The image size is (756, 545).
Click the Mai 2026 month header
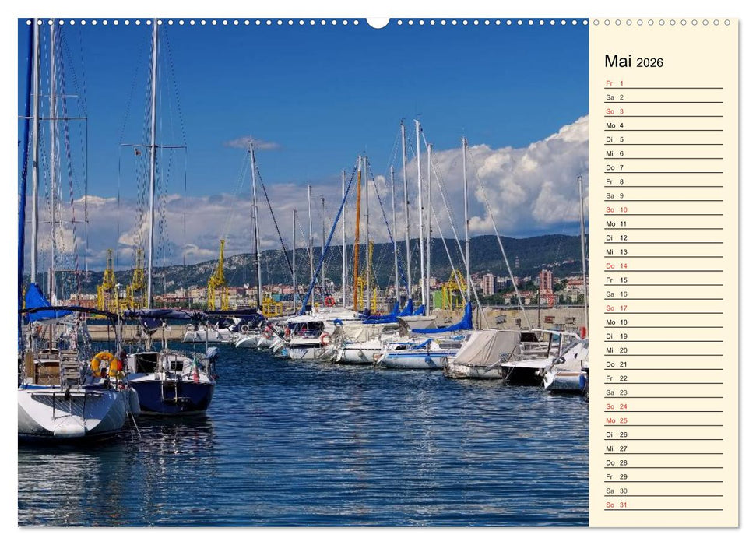tap(632, 61)
